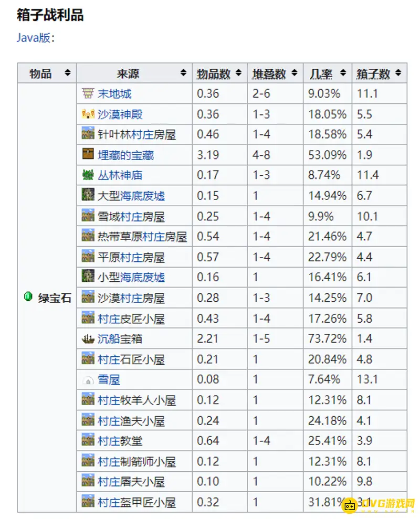
Task: Click the desert temple icon beside 沙漠神殿
Action: point(88,114)
